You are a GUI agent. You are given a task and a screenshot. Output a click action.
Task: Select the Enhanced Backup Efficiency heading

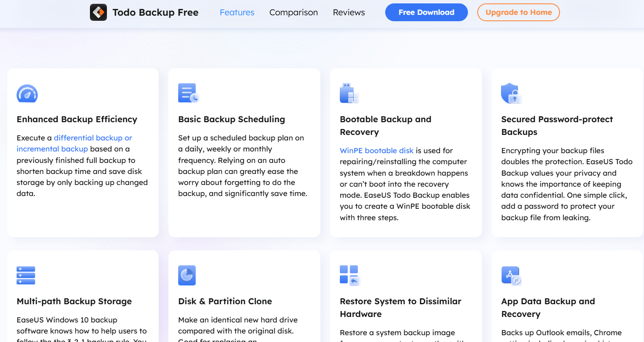[77, 119]
